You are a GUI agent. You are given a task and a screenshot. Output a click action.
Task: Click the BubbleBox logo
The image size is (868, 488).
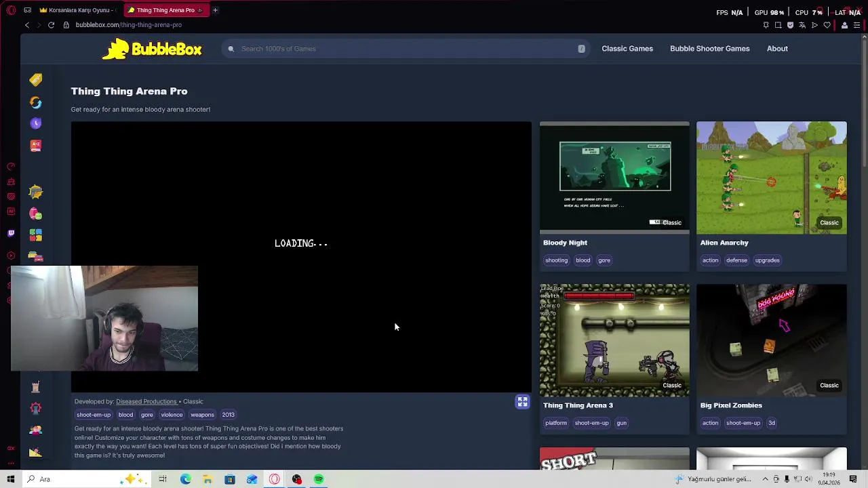pos(152,49)
